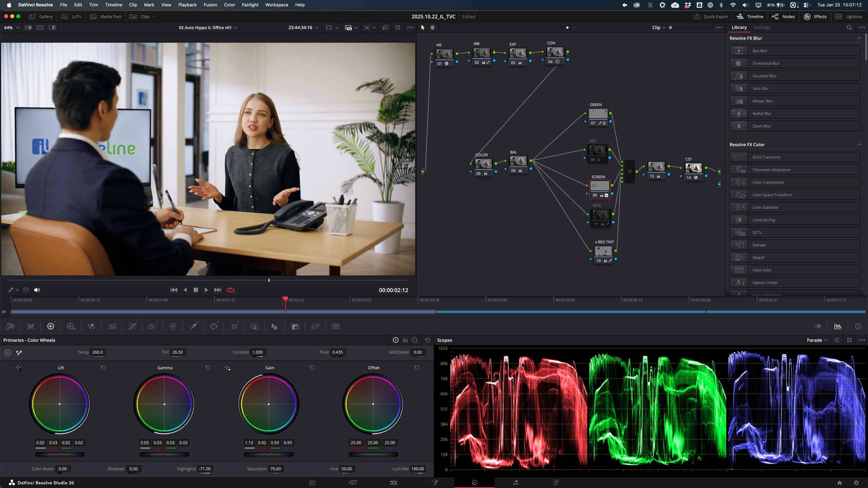The width and height of the screenshot is (868, 488).
Task: Click the Quick Export button
Action: [x=711, y=17]
